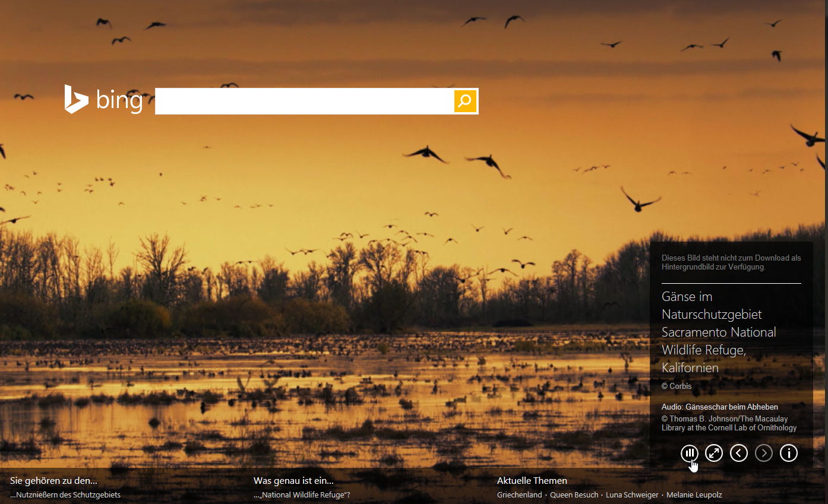Go to the previous background image

[x=739, y=453]
